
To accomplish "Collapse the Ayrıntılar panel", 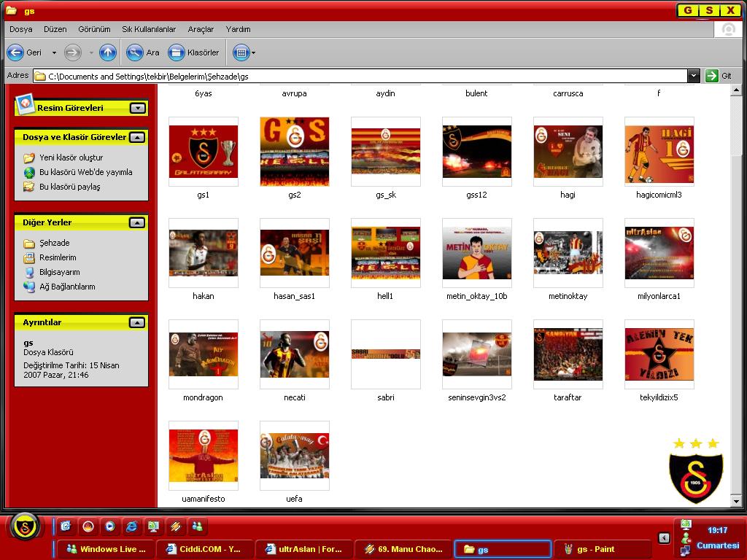I will 137,323.
